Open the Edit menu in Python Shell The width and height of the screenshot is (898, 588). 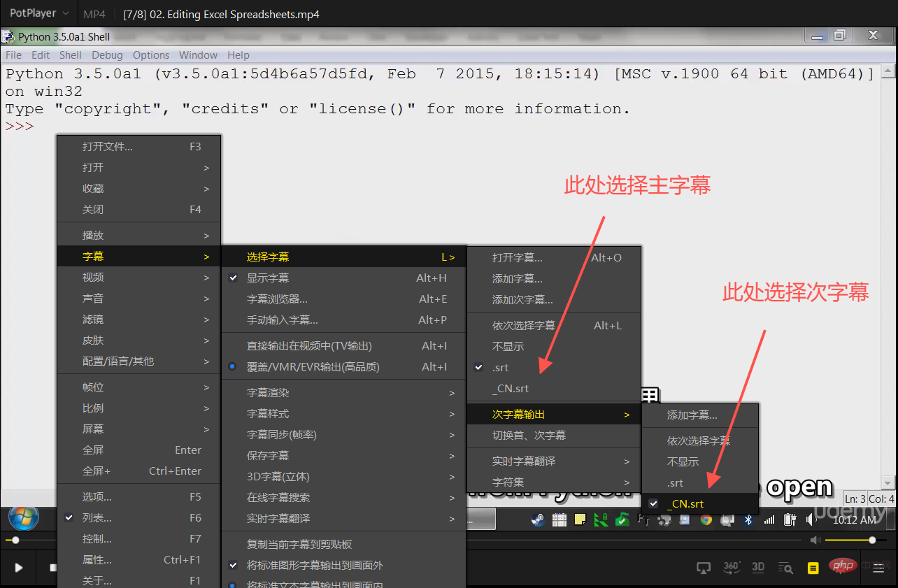click(41, 55)
